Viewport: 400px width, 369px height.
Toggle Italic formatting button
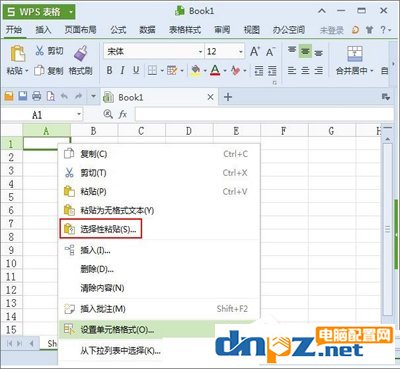[x=122, y=70]
